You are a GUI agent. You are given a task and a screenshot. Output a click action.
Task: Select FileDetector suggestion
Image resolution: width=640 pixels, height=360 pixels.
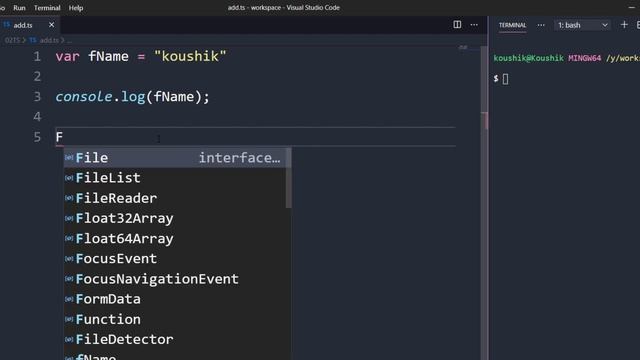click(x=175, y=339)
